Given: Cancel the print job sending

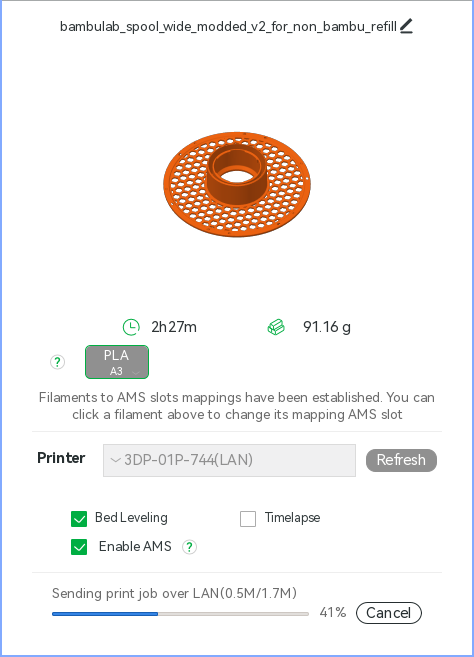Looking at the screenshot, I should click(x=389, y=613).
